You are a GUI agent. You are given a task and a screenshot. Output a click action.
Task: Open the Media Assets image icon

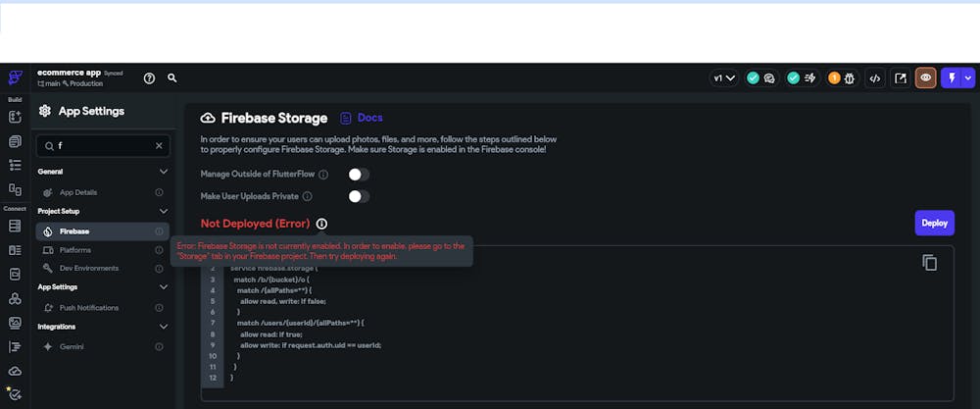point(15,323)
